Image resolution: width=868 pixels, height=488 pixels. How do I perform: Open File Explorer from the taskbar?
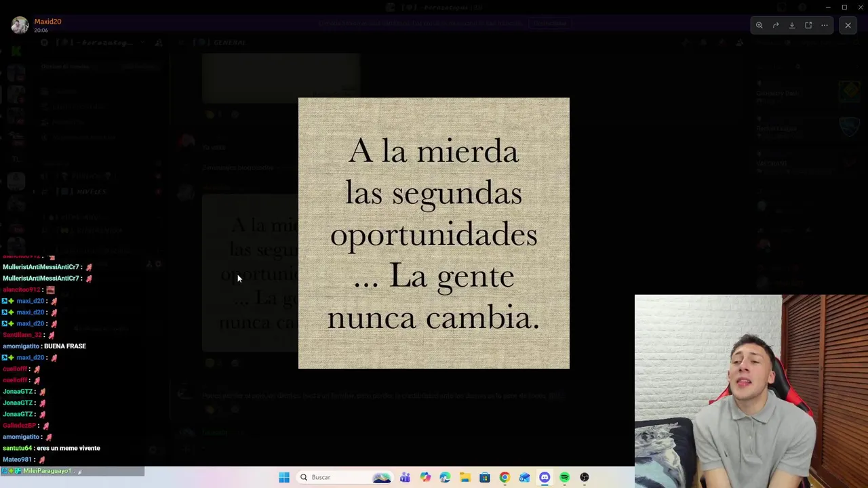[x=465, y=477]
